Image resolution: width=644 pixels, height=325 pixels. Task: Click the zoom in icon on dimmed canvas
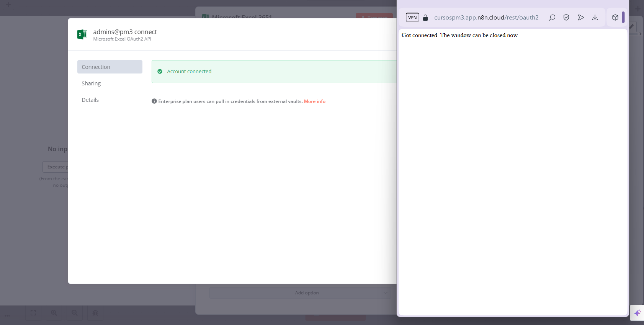pyautogui.click(x=54, y=313)
